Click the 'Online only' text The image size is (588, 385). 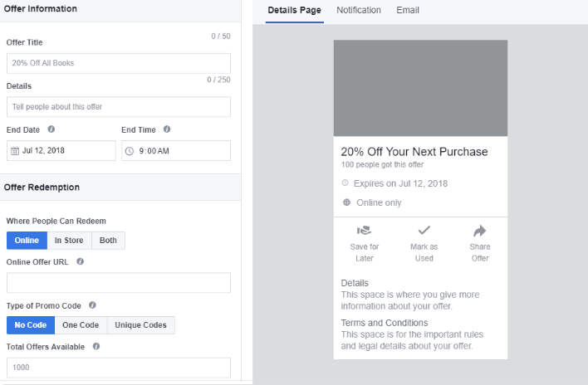379,202
